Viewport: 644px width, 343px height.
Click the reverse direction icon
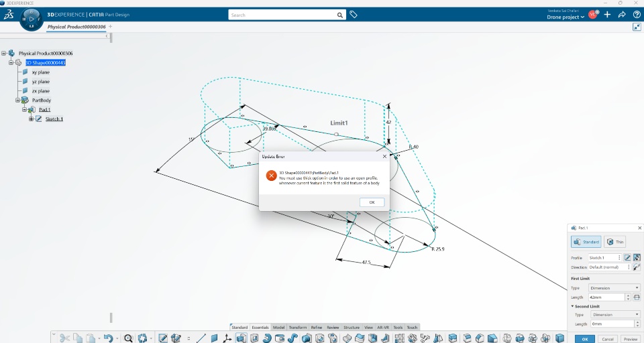pyautogui.click(x=637, y=267)
